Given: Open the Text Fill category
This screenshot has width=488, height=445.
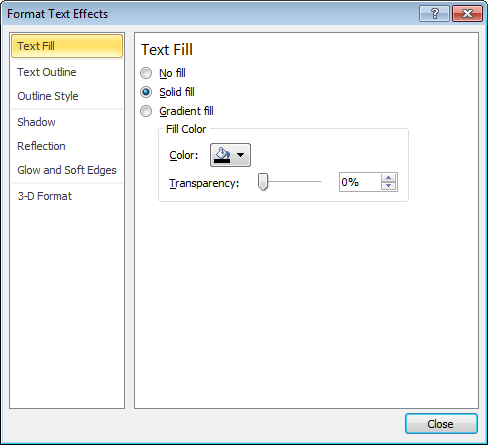Looking at the screenshot, I should pos(67,46).
